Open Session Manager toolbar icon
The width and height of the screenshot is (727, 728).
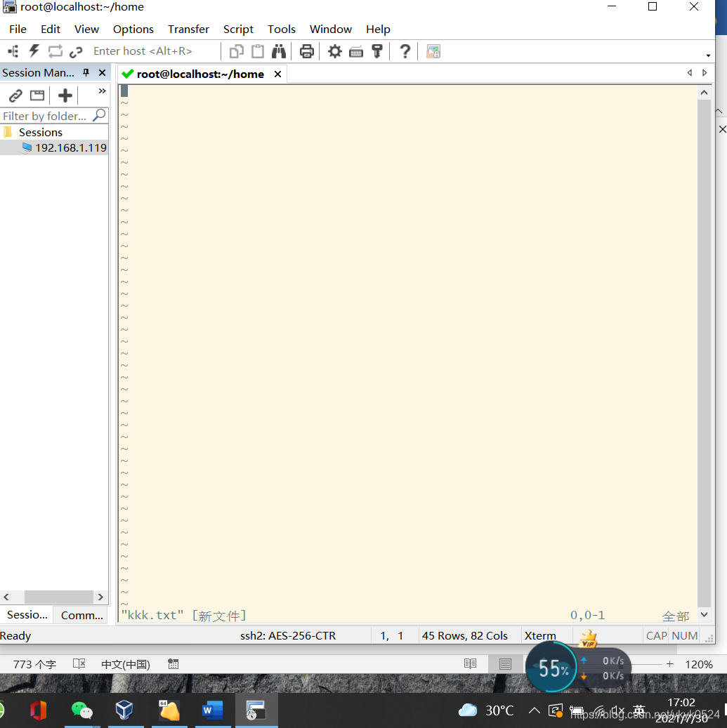tap(13, 51)
